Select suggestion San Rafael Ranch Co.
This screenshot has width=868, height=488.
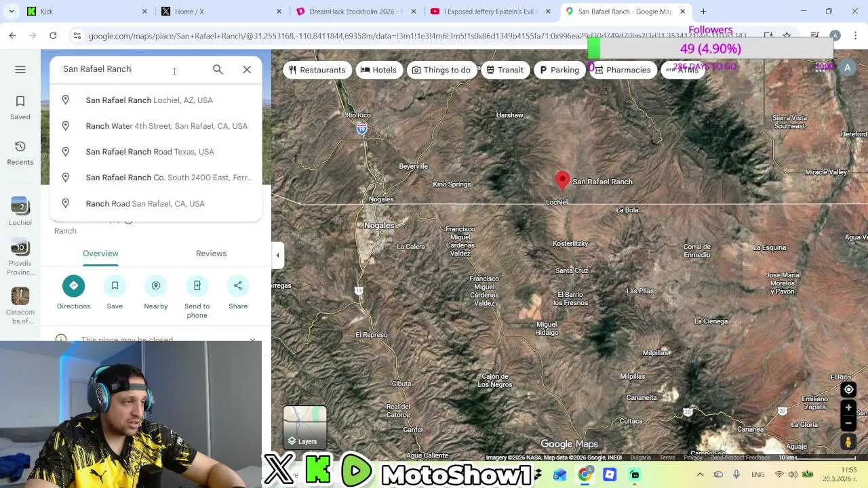tap(156, 178)
